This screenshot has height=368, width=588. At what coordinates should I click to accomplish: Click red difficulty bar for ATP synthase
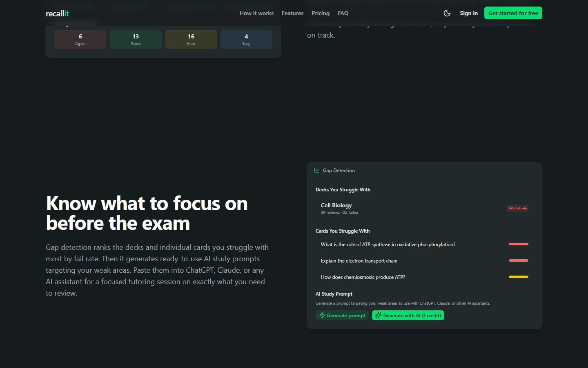click(519, 244)
